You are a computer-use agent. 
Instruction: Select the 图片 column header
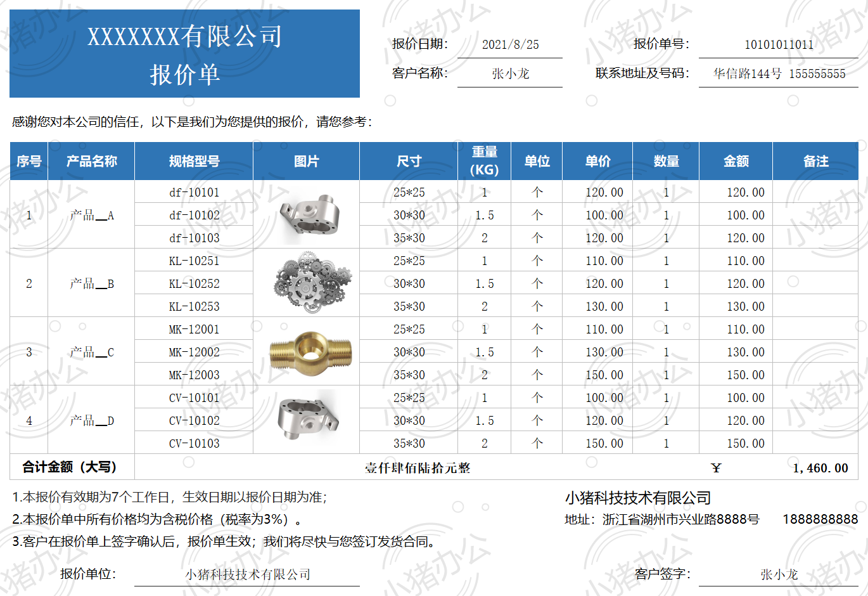[x=307, y=161]
